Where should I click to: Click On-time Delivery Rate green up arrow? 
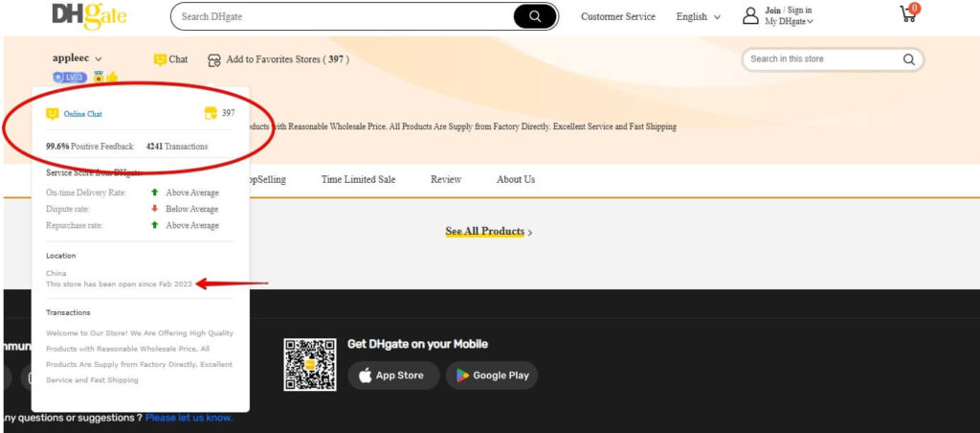[x=154, y=193]
